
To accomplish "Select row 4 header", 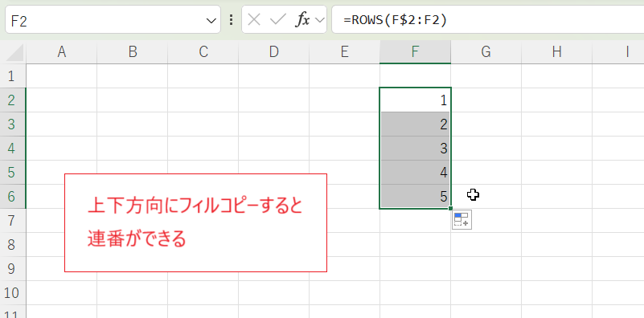I will pyautogui.click(x=13, y=148).
